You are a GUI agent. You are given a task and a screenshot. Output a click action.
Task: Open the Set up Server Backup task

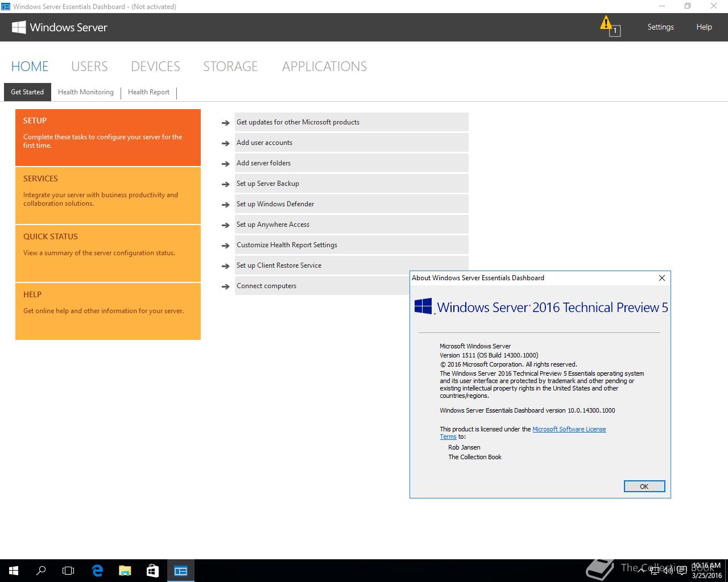(x=351, y=184)
